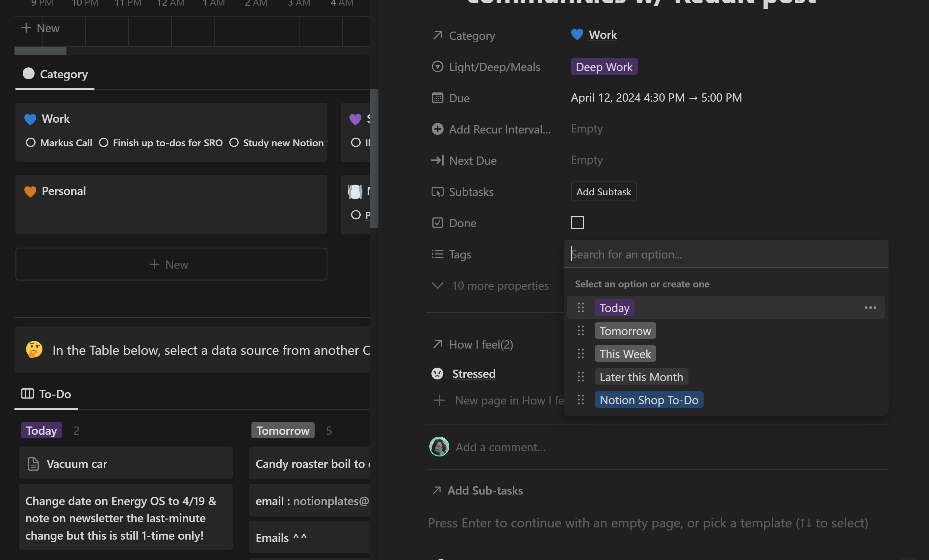The width and height of the screenshot is (929, 560).
Task: Click the blue heart beside Work in Category
Action: [577, 35]
